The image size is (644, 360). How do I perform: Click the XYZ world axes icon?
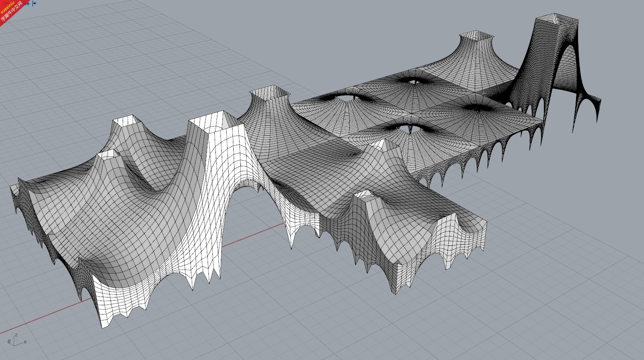point(16,339)
